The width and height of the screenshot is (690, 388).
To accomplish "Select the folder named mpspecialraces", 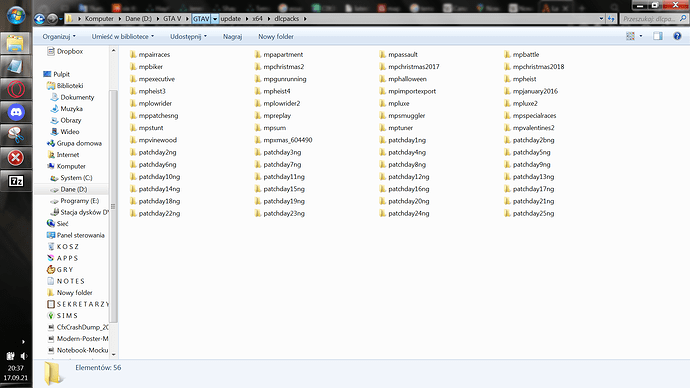I will click(534, 116).
